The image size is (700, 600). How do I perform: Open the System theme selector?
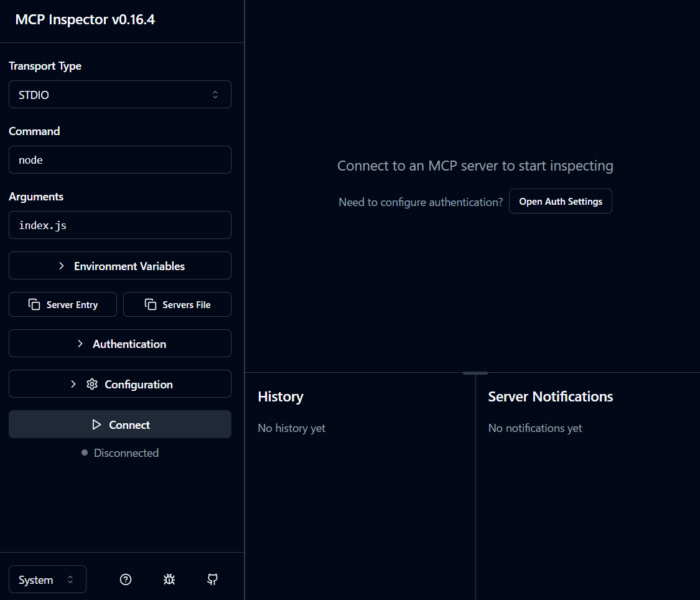[x=47, y=579]
